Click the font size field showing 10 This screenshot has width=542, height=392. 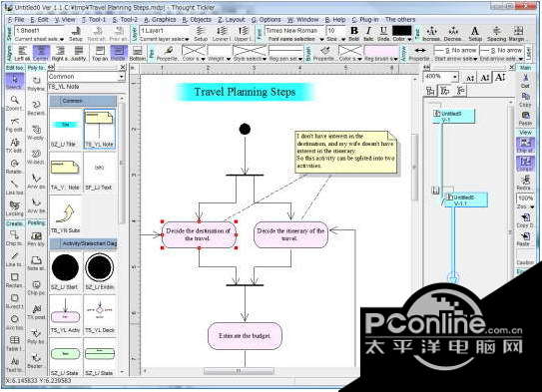click(x=336, y=30)
